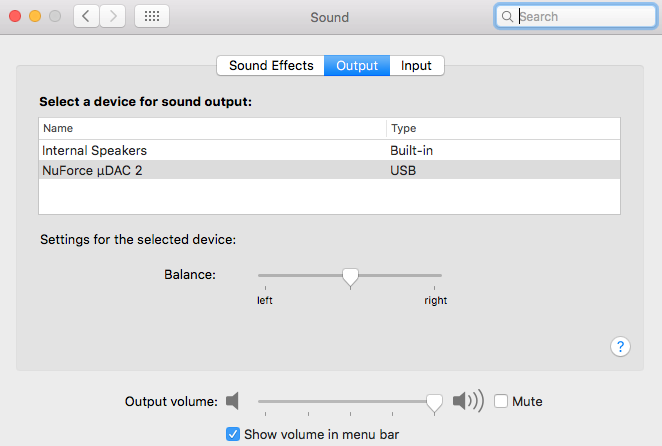Screen dimensions: 662x446
Task: Click the Name column header
Action: 212,128
